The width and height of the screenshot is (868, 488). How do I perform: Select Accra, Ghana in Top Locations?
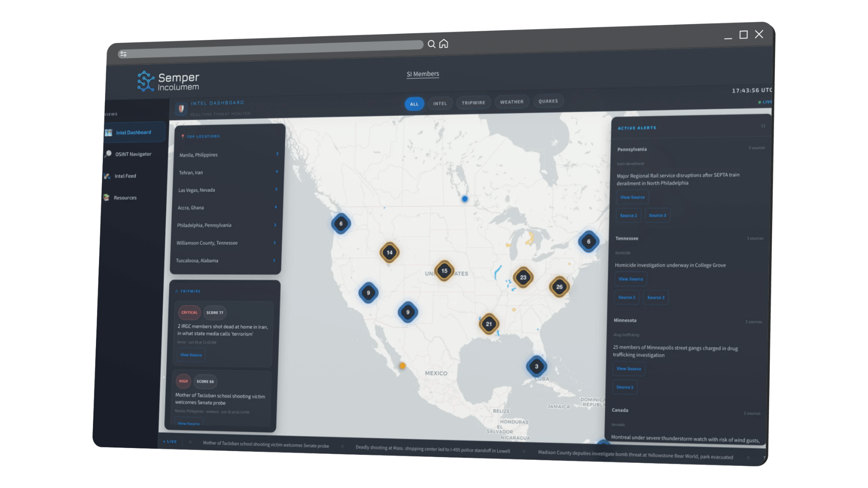pos(227,208)
